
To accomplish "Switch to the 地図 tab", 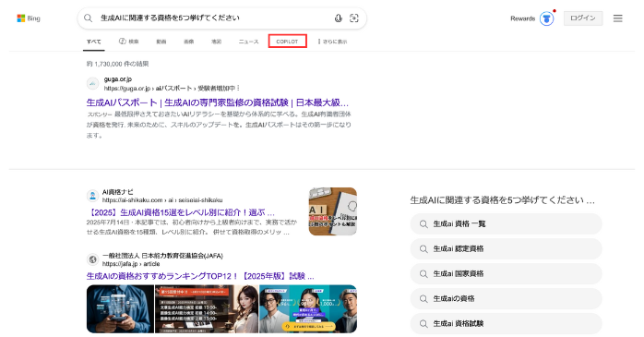I will [x=216, y=42].
